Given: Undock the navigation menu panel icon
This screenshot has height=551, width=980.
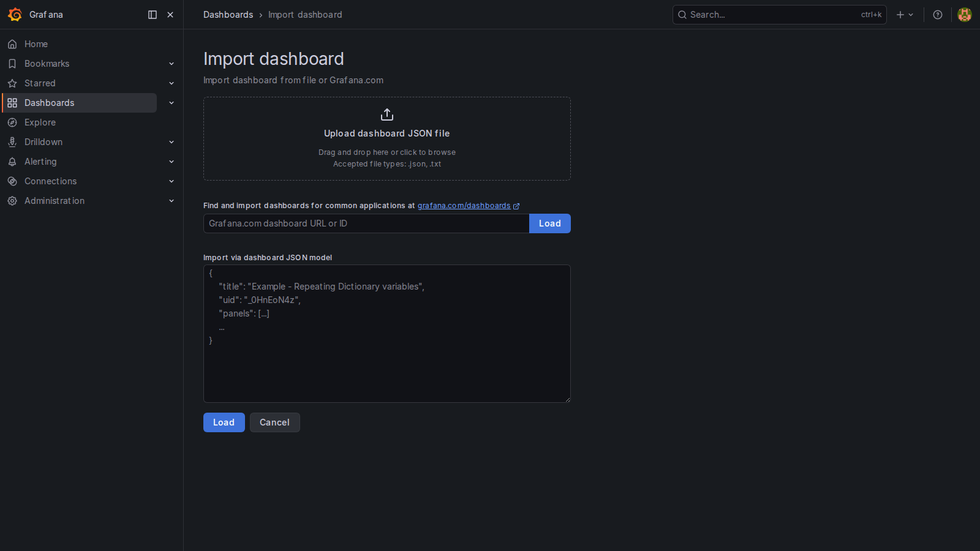Looking at the screenshot, I should 153,15.
